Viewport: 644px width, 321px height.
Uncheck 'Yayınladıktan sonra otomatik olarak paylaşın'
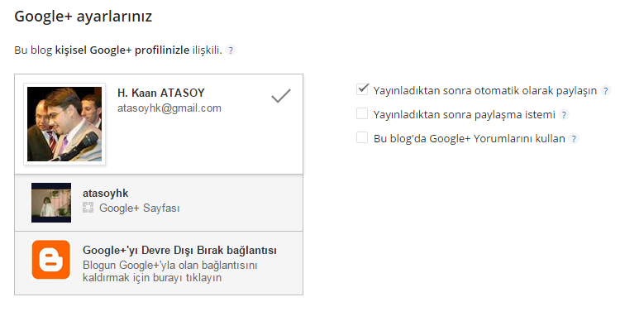[x=362, y=89]
